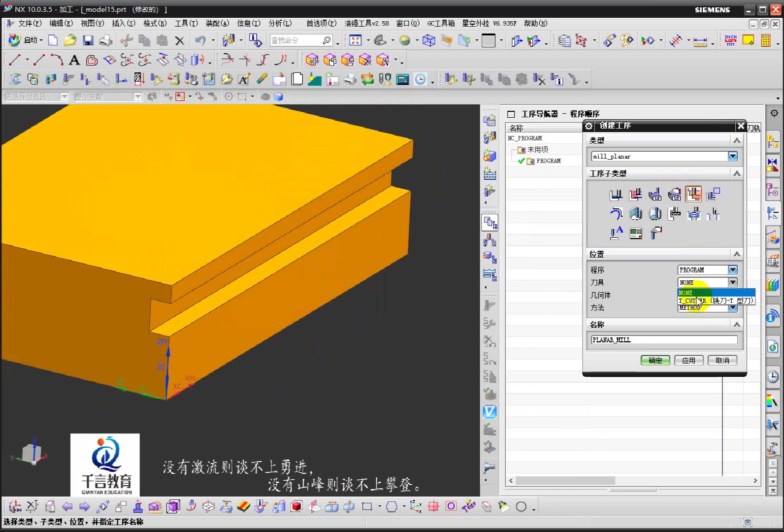Click the INCH/MM unit conversion icon
The width and height of the screenshot is (784, 532).
click(x=730, y=40)
